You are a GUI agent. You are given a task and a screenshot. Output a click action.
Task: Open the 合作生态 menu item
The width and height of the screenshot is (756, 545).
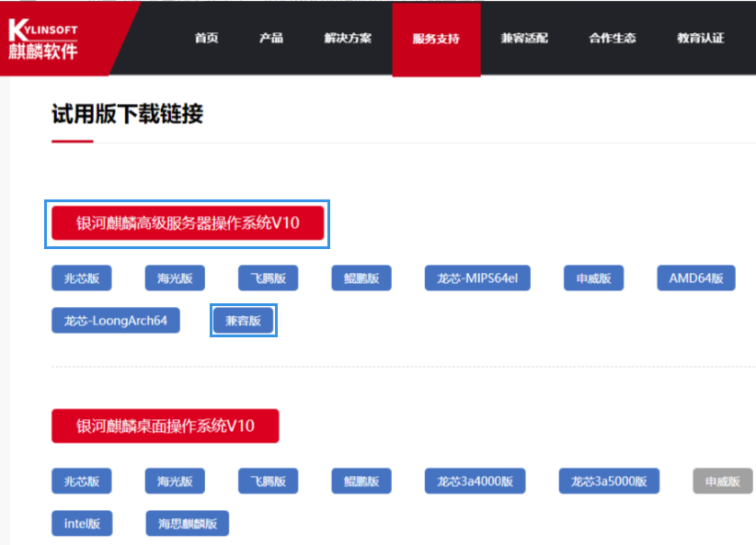(613, 38)
